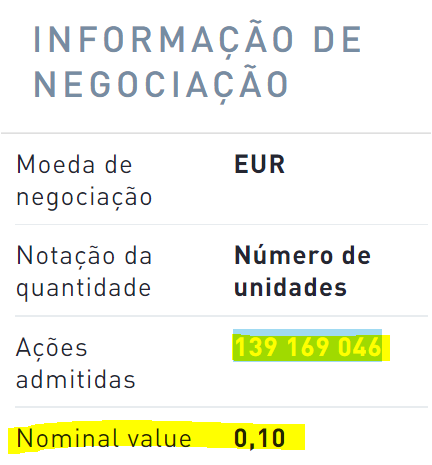Select the lowercase negociação label text
This screenshot has width=432, height=465.
84,197
